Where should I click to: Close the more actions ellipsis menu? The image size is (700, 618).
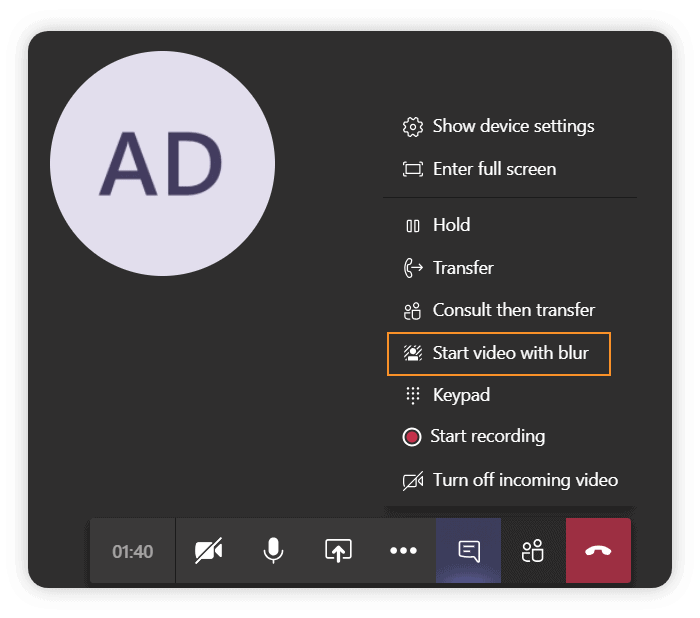coord(403,551)
